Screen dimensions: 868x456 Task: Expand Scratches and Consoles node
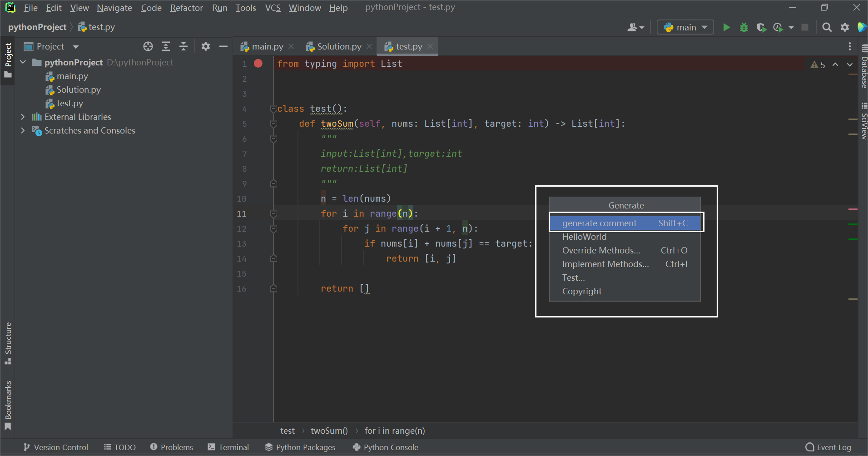tap(23, 130)
